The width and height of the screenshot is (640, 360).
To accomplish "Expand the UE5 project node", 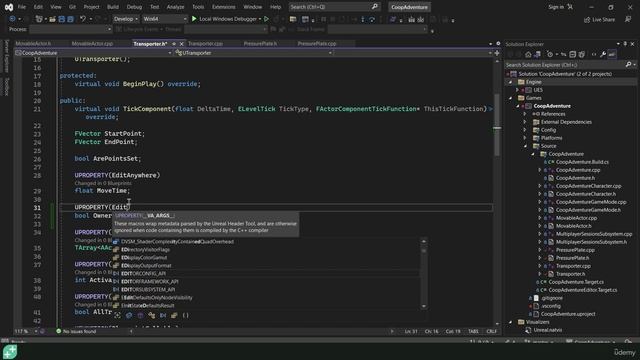I will [x=518, y=90].
